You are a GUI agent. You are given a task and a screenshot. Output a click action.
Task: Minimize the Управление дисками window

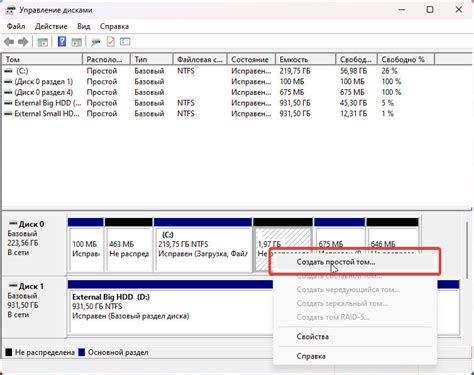point(402,10)
